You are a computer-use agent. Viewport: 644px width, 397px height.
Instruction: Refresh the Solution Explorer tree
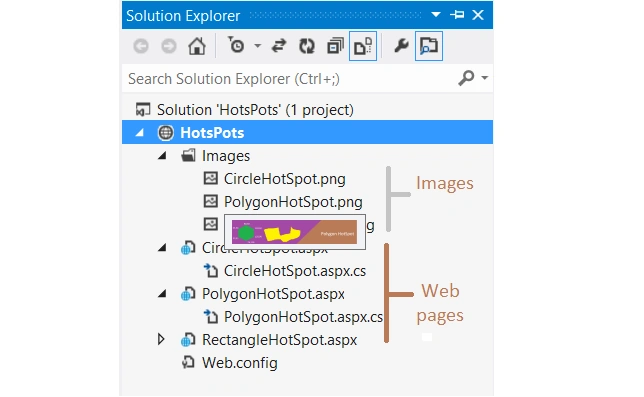click(307, 46)
